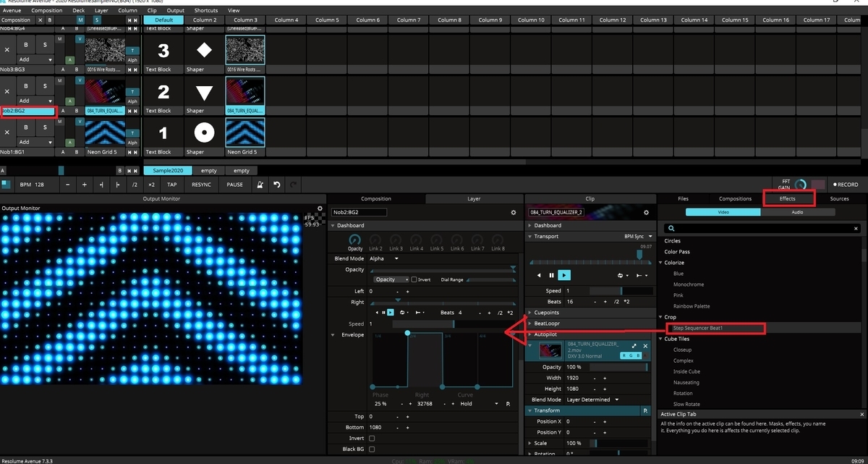Click the RECORD button
868x464 pixels.
846,185
